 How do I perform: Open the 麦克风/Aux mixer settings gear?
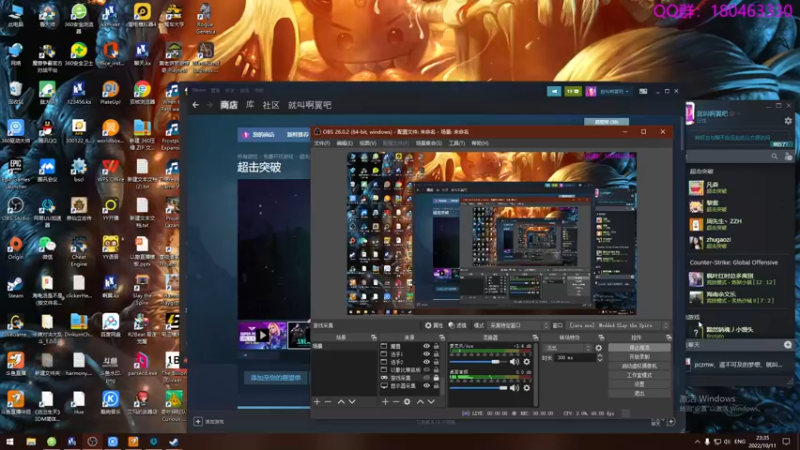(x=527, y=362)
